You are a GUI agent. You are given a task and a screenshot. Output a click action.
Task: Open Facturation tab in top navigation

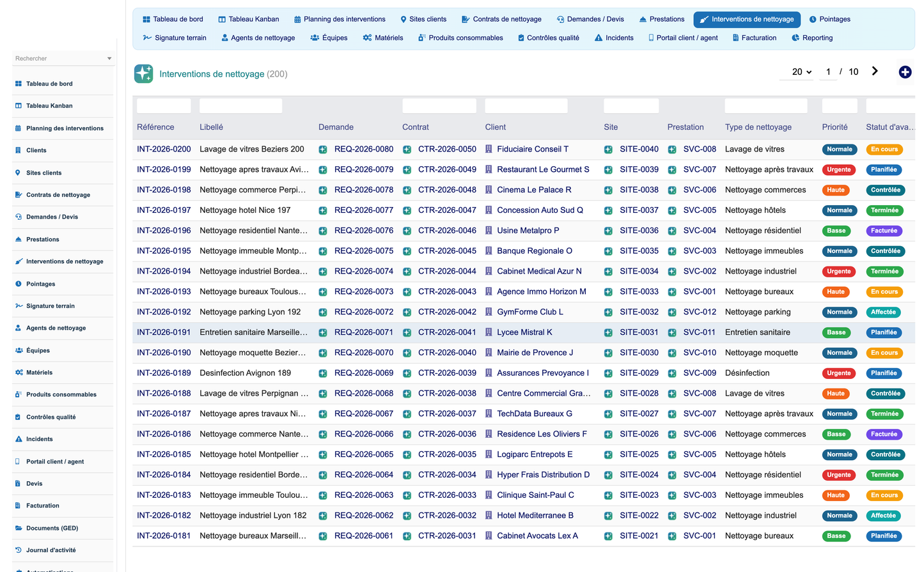coord(753,38)
